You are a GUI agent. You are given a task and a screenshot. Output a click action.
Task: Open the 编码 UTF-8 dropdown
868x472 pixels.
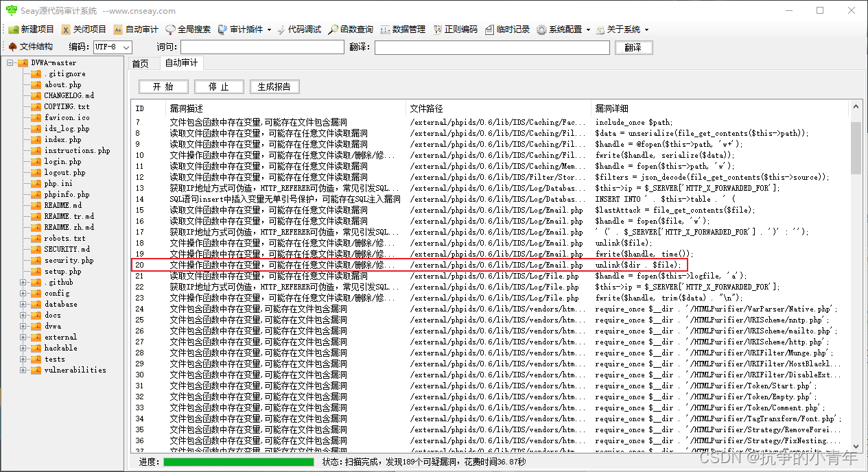112,47
